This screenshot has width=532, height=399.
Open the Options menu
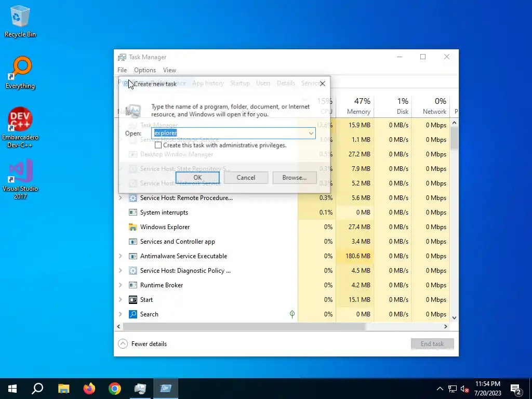tap(145, 70)
